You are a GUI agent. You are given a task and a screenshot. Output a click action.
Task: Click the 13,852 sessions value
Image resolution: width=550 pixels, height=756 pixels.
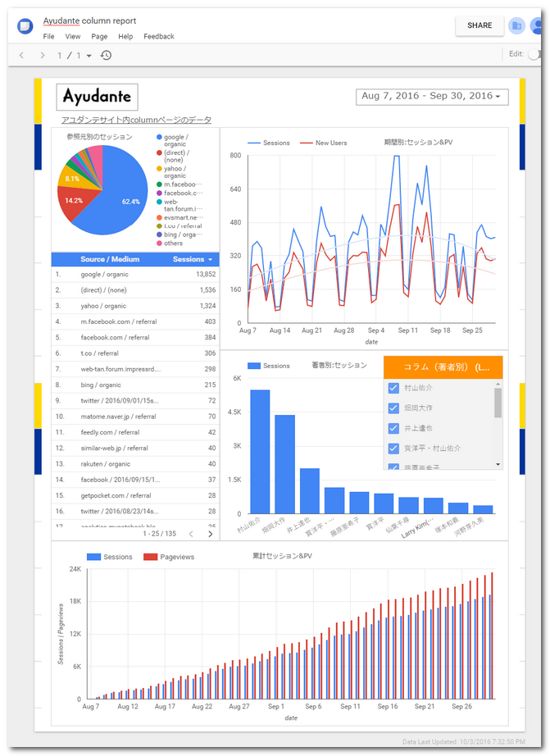coord(206,275)
